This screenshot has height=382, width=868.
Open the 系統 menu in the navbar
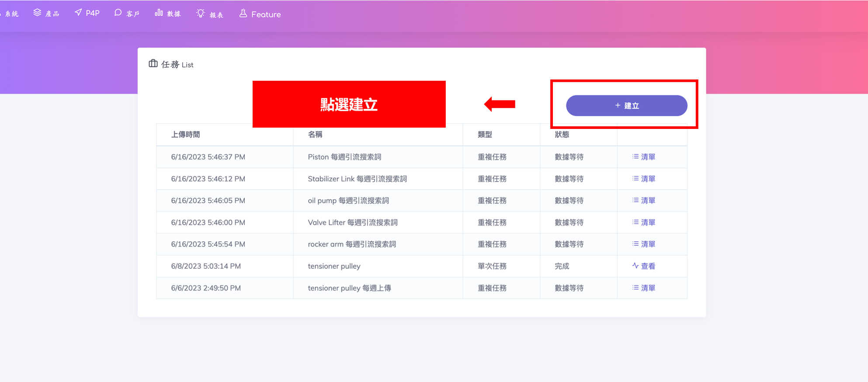point(11,14)
